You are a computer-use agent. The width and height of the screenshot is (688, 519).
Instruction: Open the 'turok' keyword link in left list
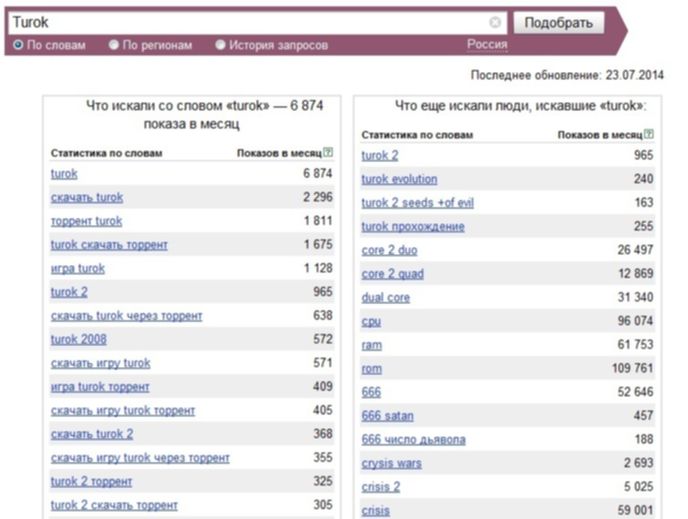(64, 174)
